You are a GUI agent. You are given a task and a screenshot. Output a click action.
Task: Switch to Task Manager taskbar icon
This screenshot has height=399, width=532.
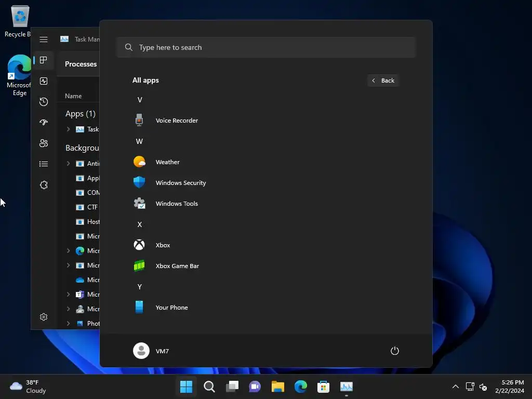(347, 387)
